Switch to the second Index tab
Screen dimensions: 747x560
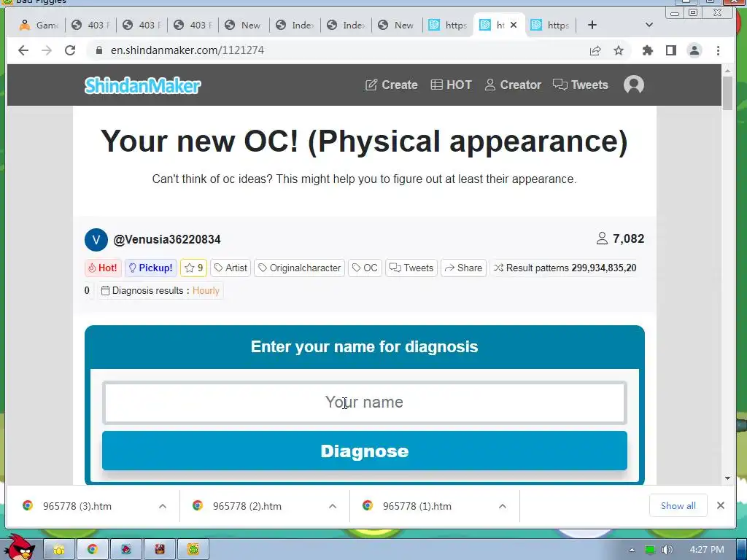coord(345,25)
